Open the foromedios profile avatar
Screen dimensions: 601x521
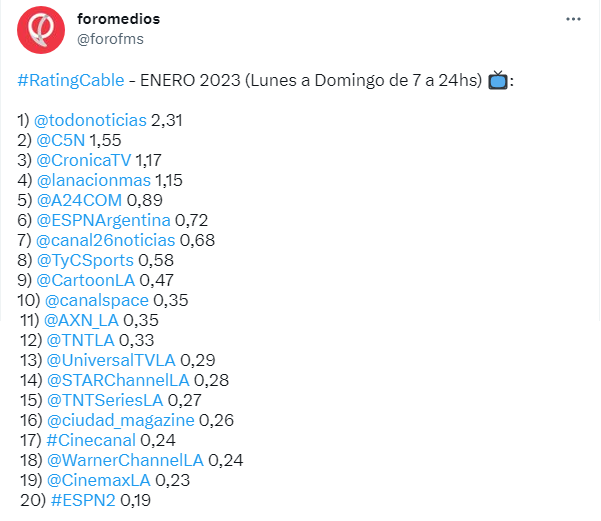(41, 30)
